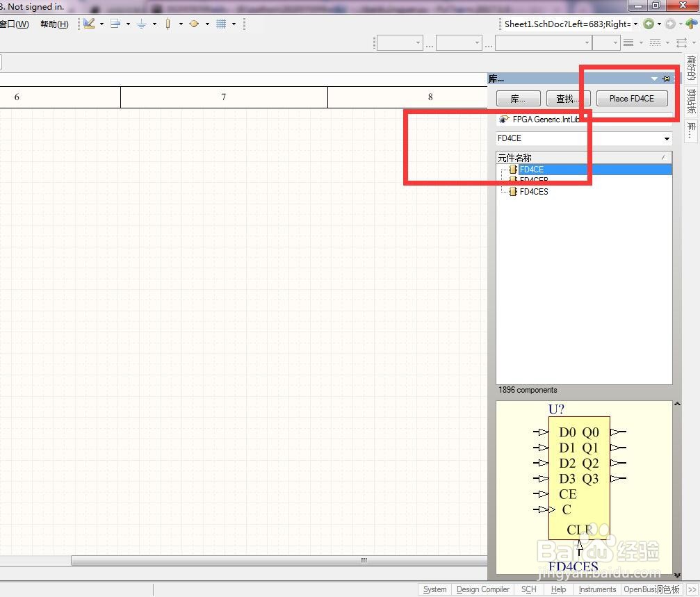Expand the power sources dropdown arrow
700x597 pixels.
(154, 24)
